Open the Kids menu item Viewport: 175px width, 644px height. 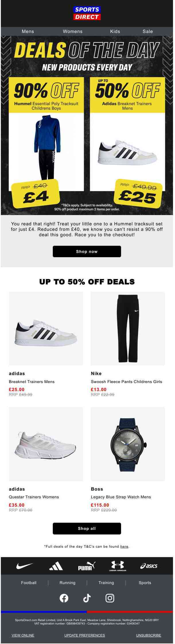[x=115, y=32]
